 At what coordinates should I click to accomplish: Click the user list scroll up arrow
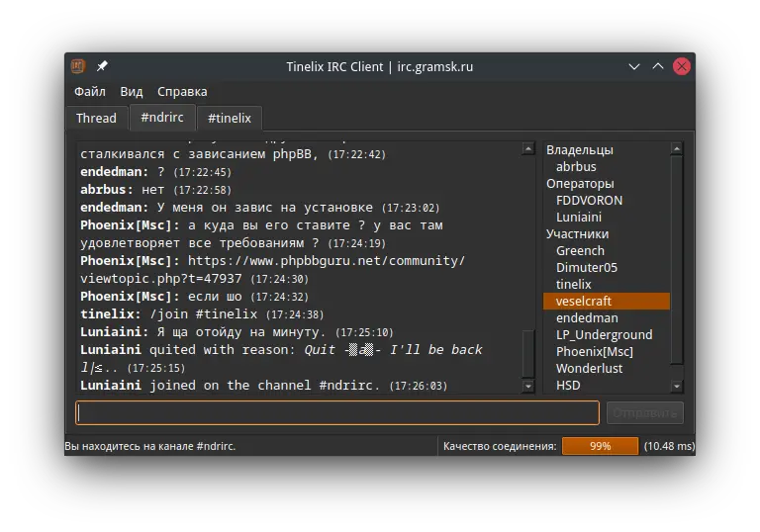[677, 148]
